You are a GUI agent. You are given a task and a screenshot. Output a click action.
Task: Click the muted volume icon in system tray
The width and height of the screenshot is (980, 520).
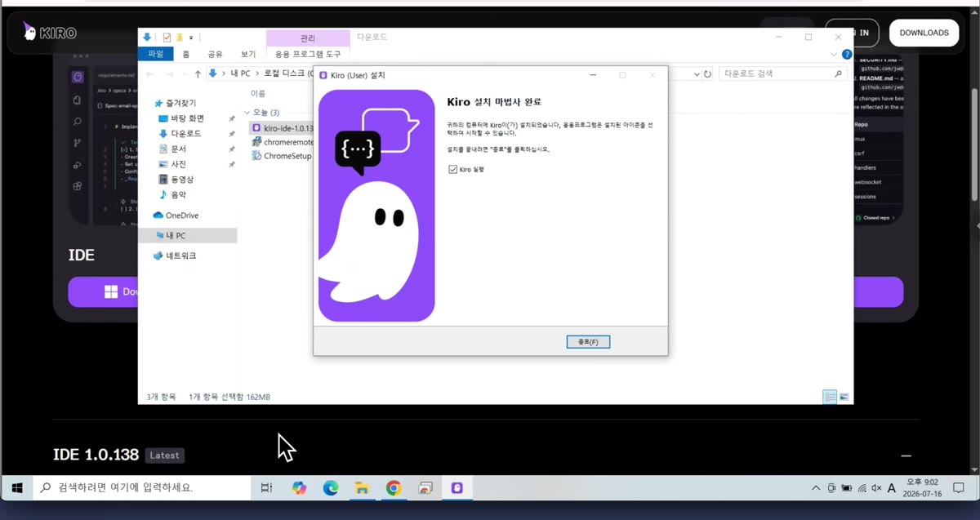coord(876,488)
